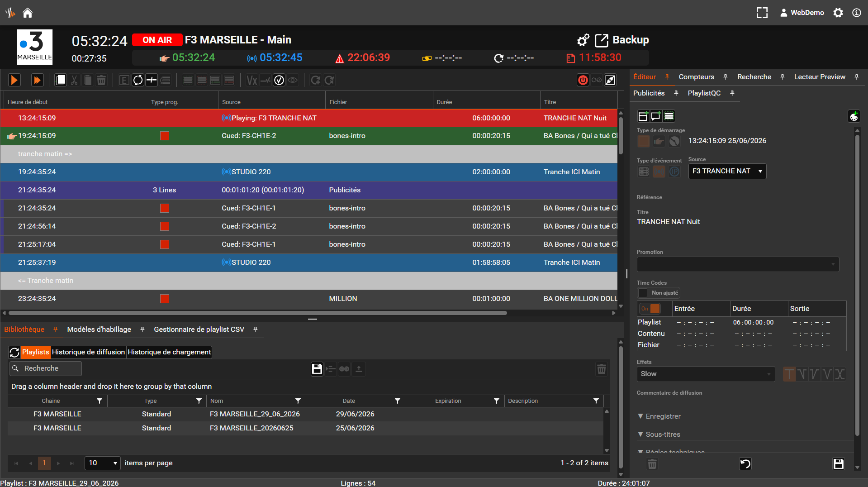Toggle the eye visibility icon in playlist toolbar
This screenshot has height=487, width=868.
pos(293,80)
